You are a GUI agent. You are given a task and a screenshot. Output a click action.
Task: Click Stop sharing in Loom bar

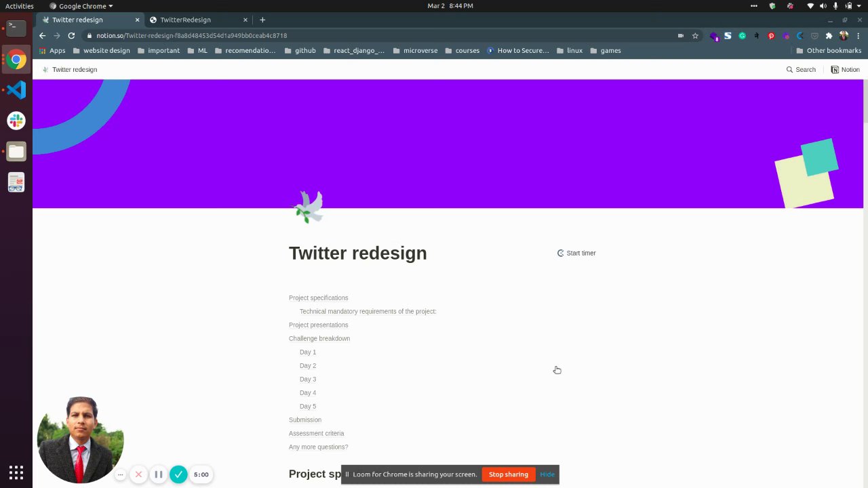(509, 474)
